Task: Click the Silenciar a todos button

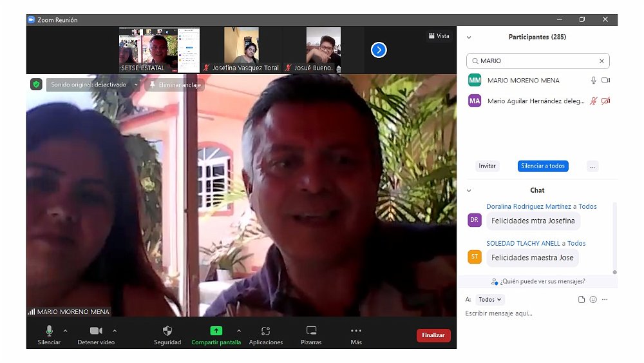Action: coord(543,166)
